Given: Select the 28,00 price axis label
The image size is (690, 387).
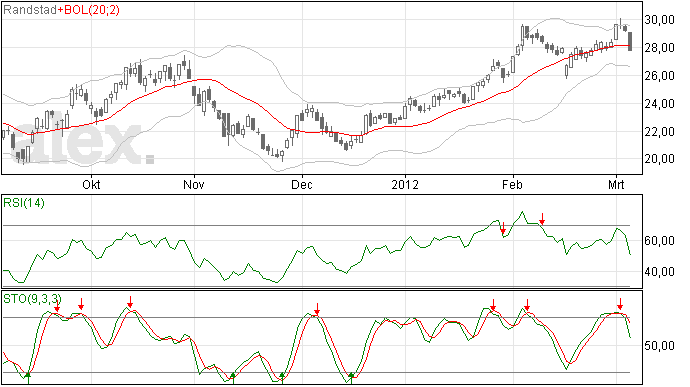Looking at the screenshot, I should (659, 48).
